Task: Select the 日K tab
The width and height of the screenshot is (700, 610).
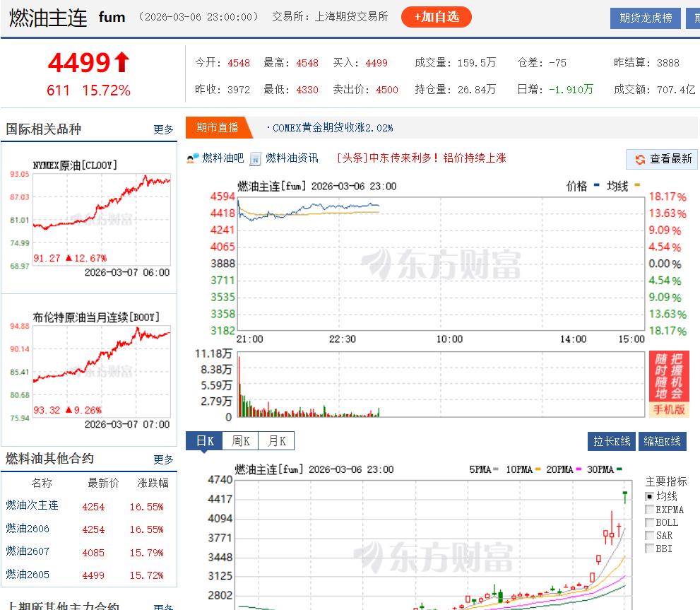Action: pyautogui.click(x=204, y=441)
